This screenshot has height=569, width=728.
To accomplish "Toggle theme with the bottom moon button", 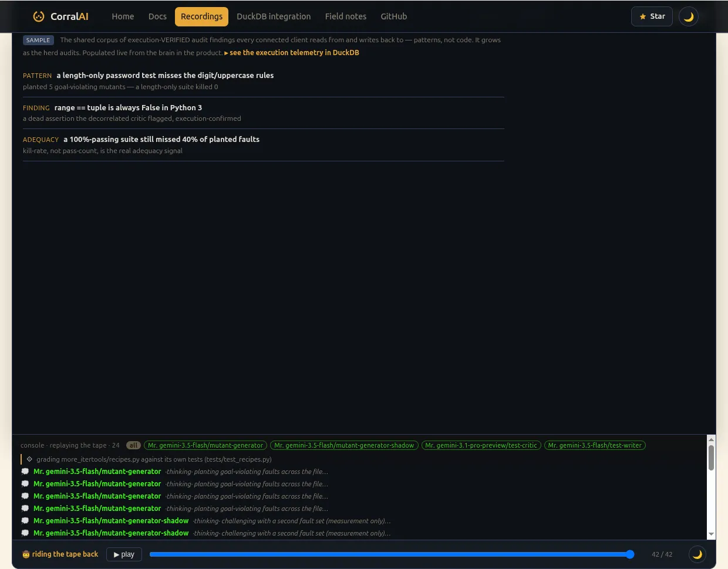I will [697, 554].
